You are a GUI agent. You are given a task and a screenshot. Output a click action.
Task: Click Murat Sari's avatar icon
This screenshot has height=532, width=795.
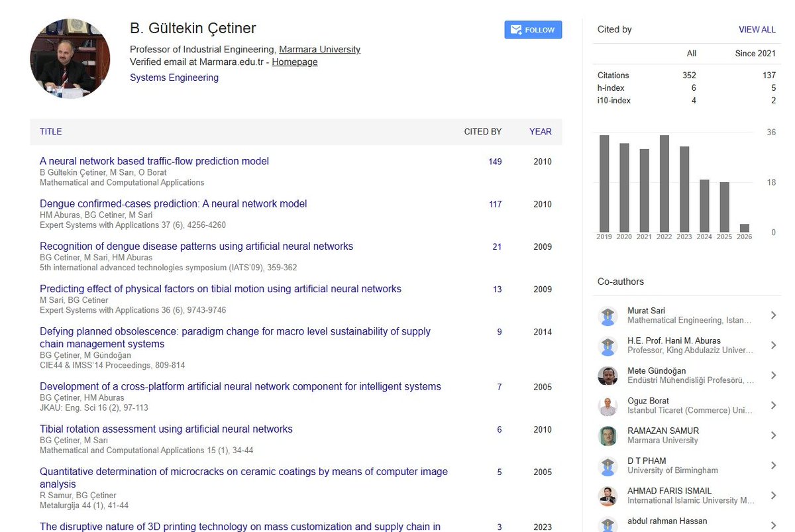point(608,316)
